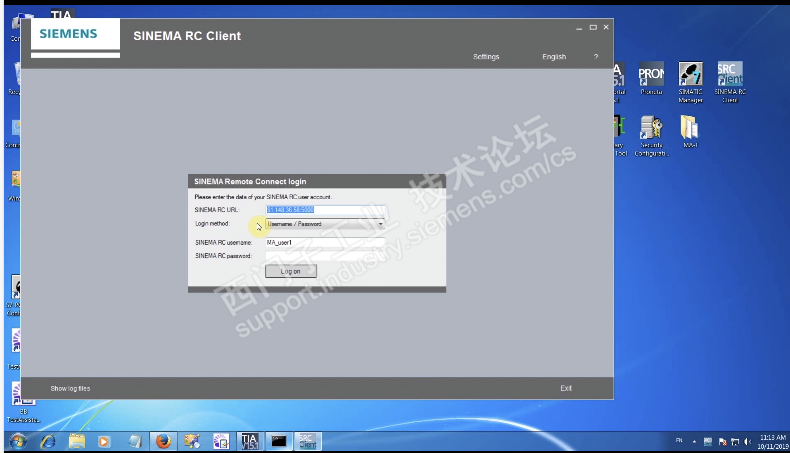This screenshot has height=453, width=790.
Task: Open the question mark help menu
Action: 596,56
